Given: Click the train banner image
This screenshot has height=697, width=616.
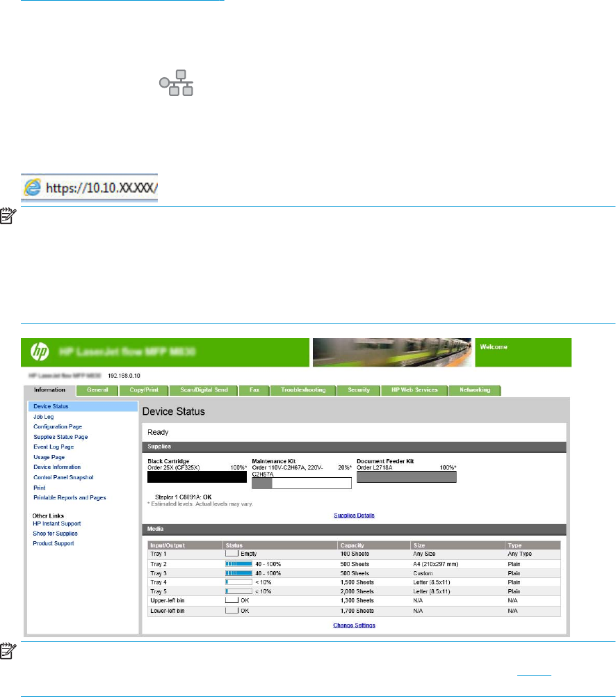Looking at the screenshot, I should (x=392, y=353).
